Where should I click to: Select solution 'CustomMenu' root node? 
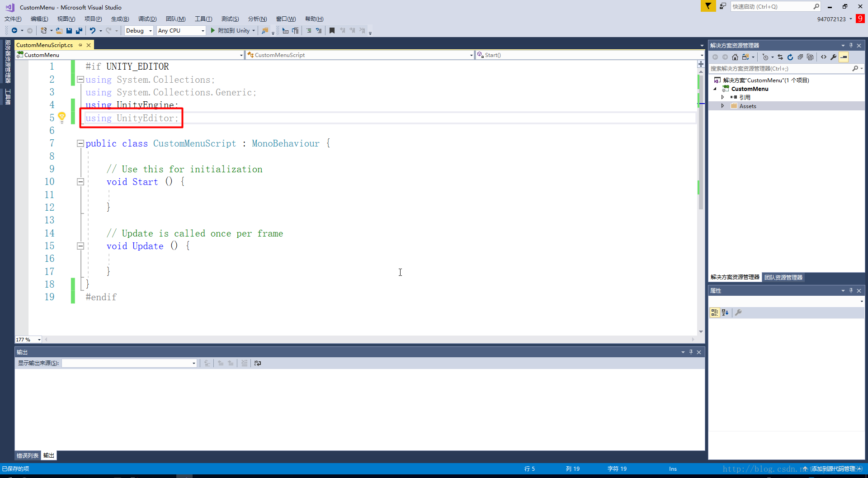[x=766, y=80]
